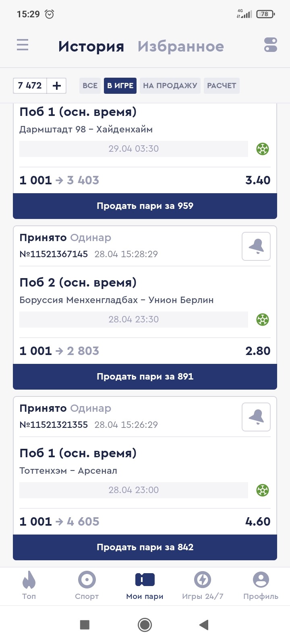Open the Топ flame tab
This screenshot has width=290, height=644.
tap(29, 586)
